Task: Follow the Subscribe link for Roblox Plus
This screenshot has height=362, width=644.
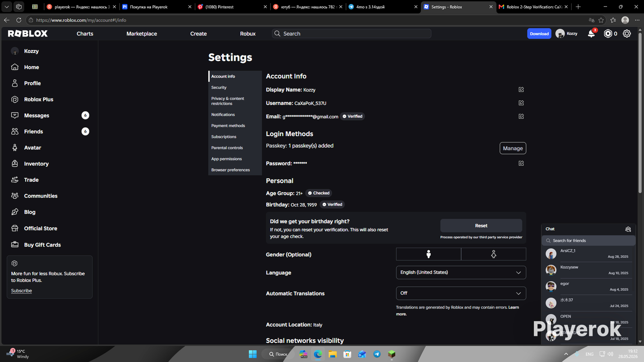Action: 21,291
